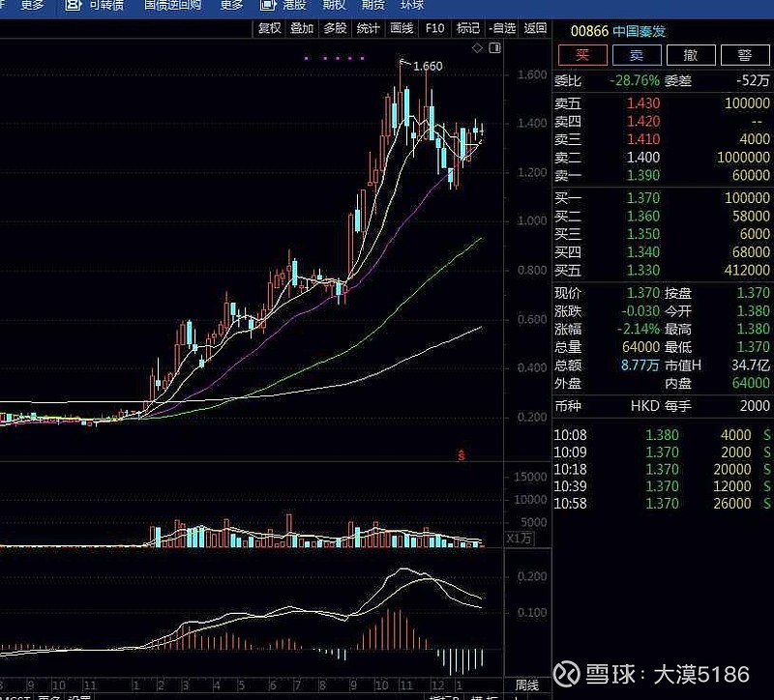Click the icon left of 可转债
The image size is (774, 700).
(x=74, y=5)
